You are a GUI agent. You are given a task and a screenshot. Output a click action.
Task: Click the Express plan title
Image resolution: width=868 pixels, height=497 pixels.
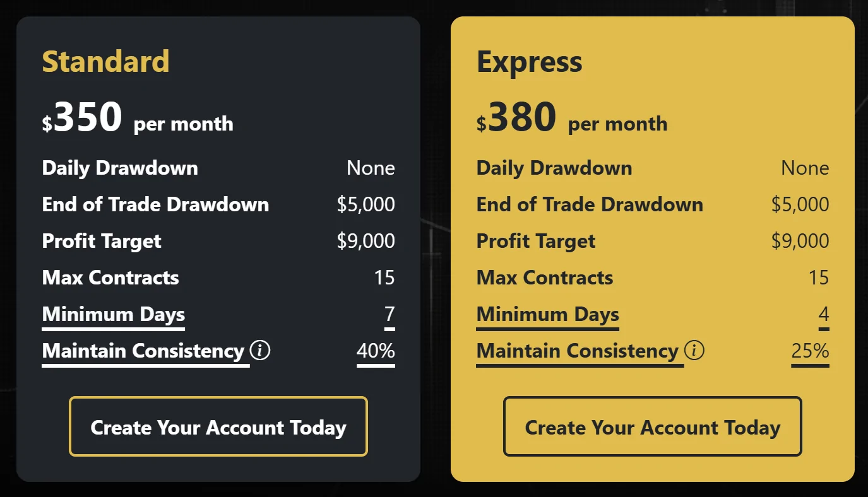(x=530, y=62)
